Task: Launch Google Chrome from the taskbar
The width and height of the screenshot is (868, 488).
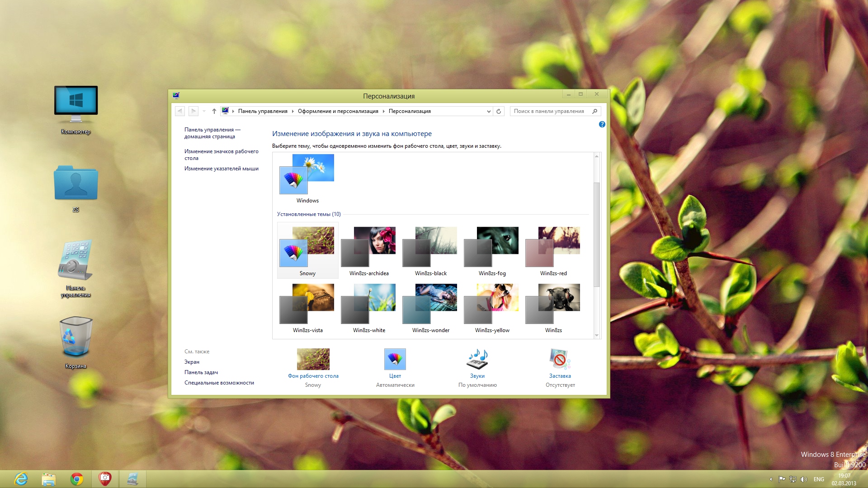Action: point(77,479)
